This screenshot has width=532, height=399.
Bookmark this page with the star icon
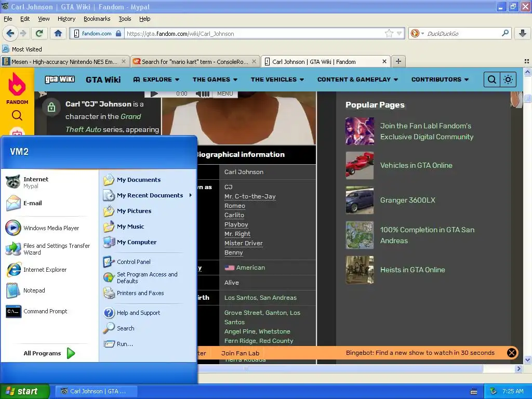389,33
